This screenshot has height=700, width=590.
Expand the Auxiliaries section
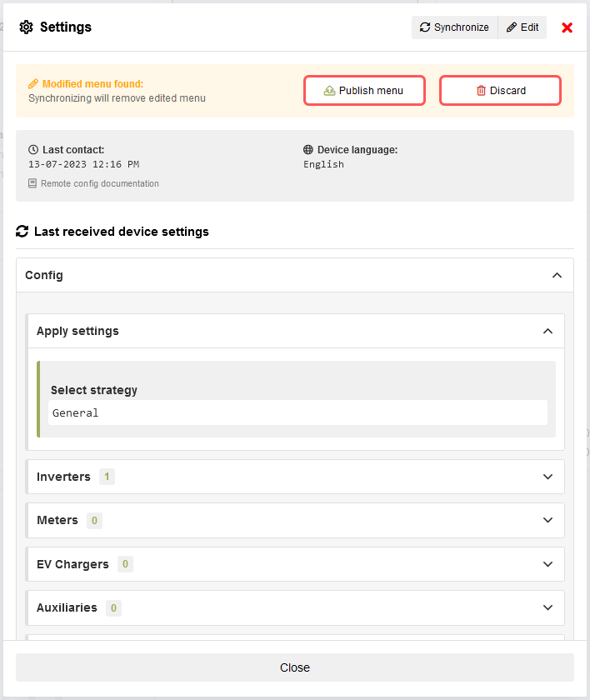coord(547,607)
